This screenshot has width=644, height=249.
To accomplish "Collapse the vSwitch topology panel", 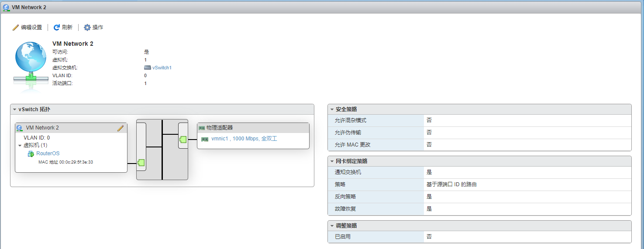I will [x=14, y=109].
